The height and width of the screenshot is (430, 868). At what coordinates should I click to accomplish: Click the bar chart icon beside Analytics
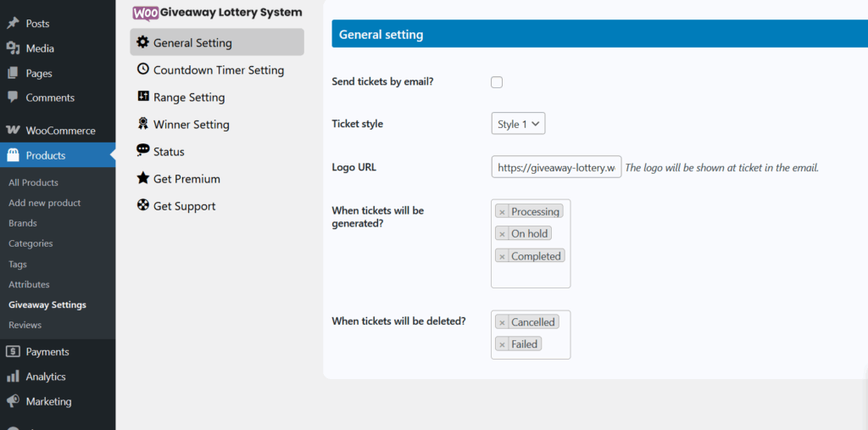(13, 377)
